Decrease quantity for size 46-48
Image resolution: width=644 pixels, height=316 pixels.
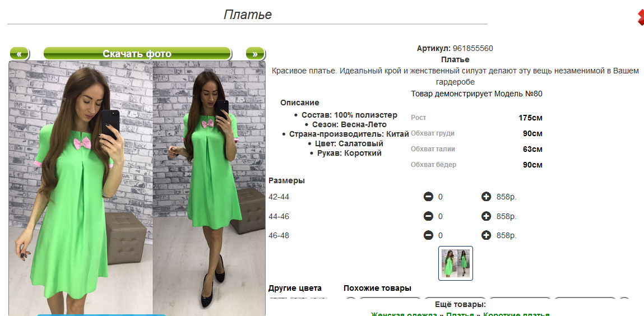click(x=428, y=235)
